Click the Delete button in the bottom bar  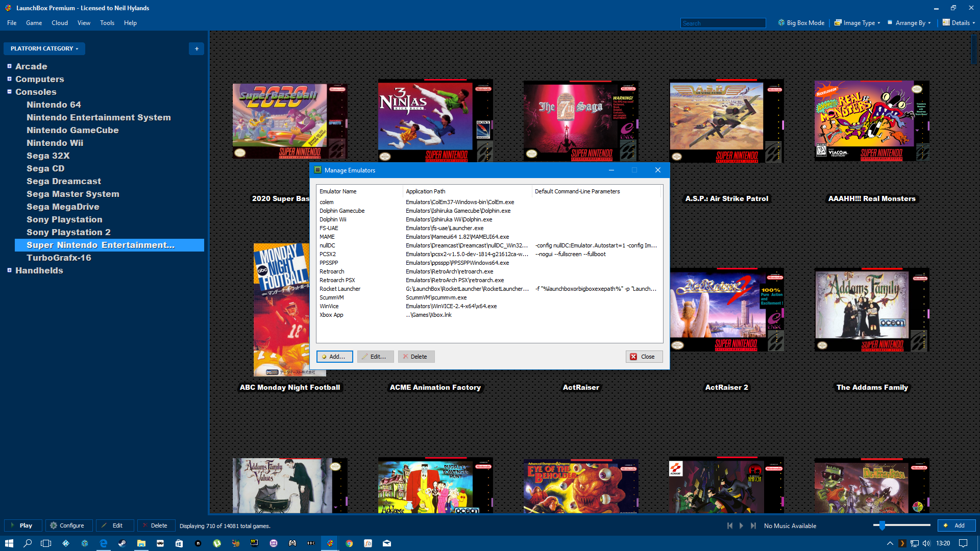[x=156, y=525]
